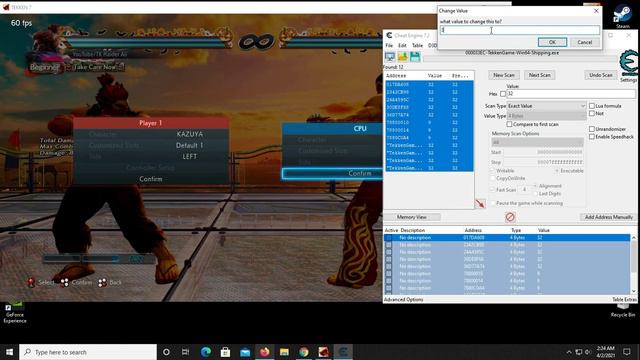The image size is (640, 360).
Task: Toggle Pause the game while scanning
Action: pyautogui.click(x=493, y=203)
